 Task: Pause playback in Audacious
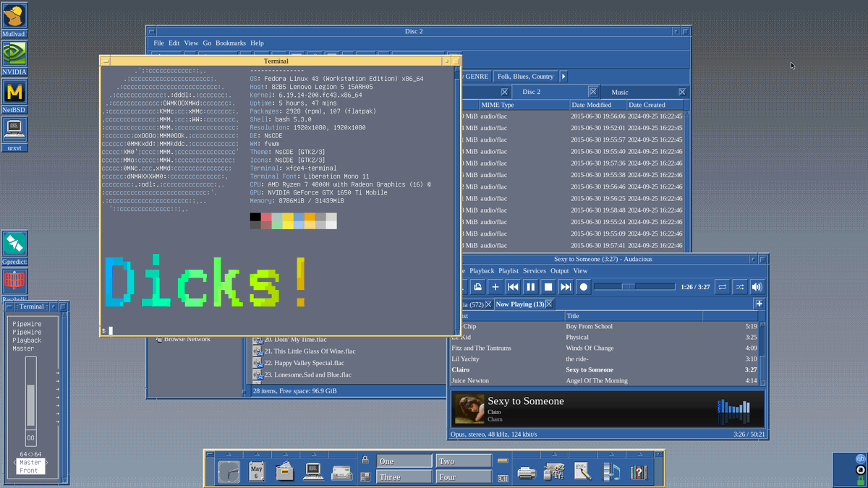point(530,287)
